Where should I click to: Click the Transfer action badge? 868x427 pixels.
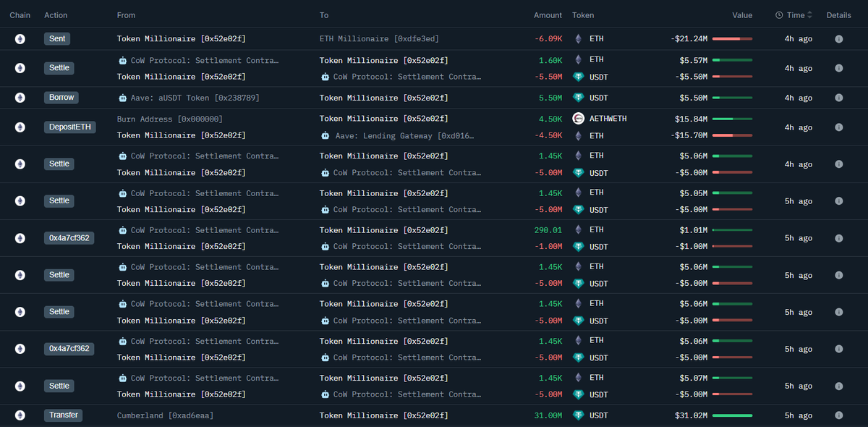(x=63, y=415)
